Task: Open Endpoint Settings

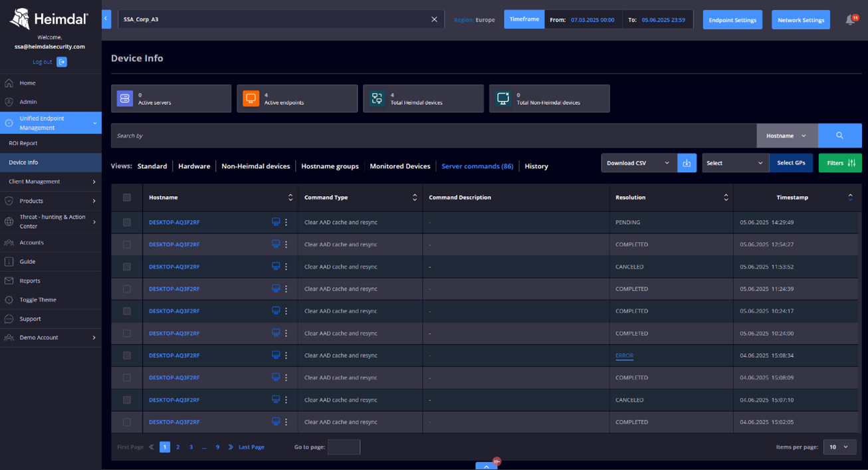Action: click(732, 20)
